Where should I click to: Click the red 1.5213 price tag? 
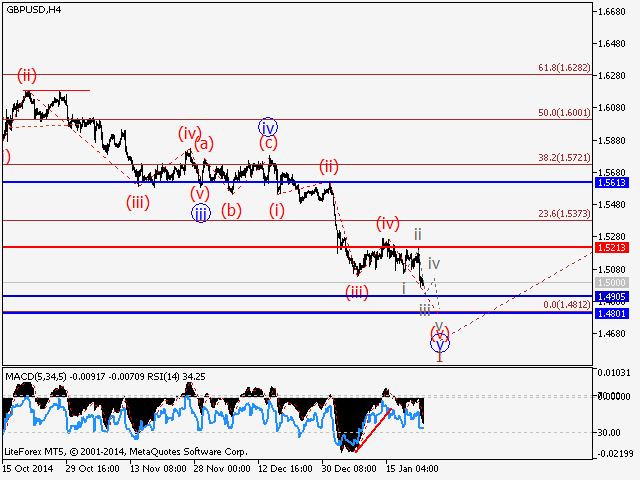(x=611, y=247)
